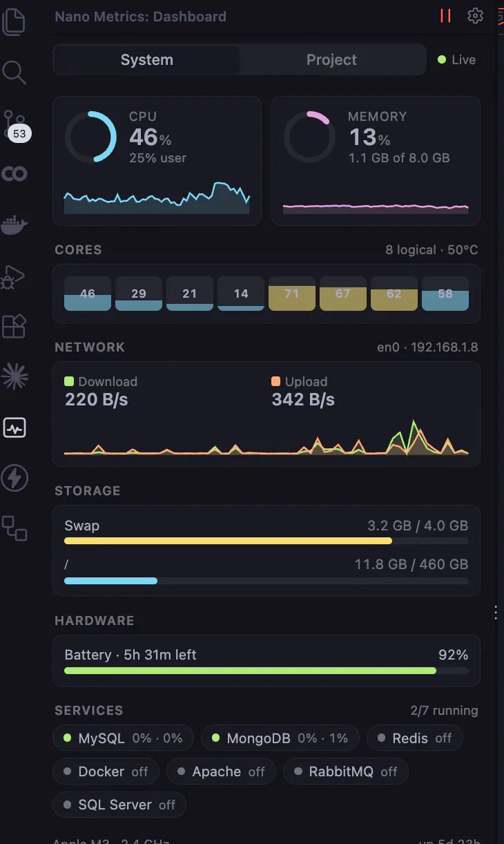Open dashboard settings with the gear icon
Screen dimensions: 504x844
click(x=475, y=16)
